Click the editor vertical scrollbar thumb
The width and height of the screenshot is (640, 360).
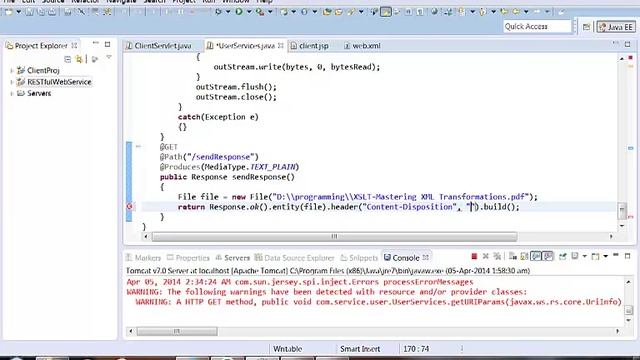click(x=622, y=211)
